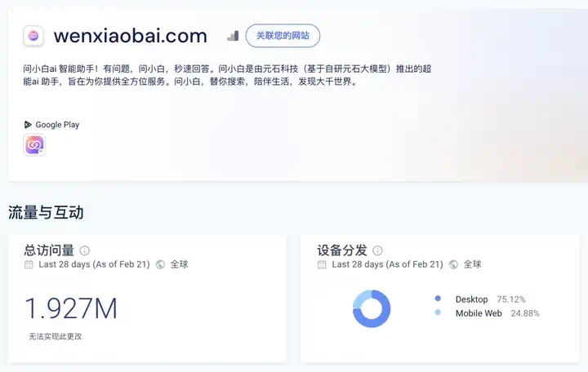Open the Google Play app thumbnail
588x372 pixels.
(x=34, y=145)
